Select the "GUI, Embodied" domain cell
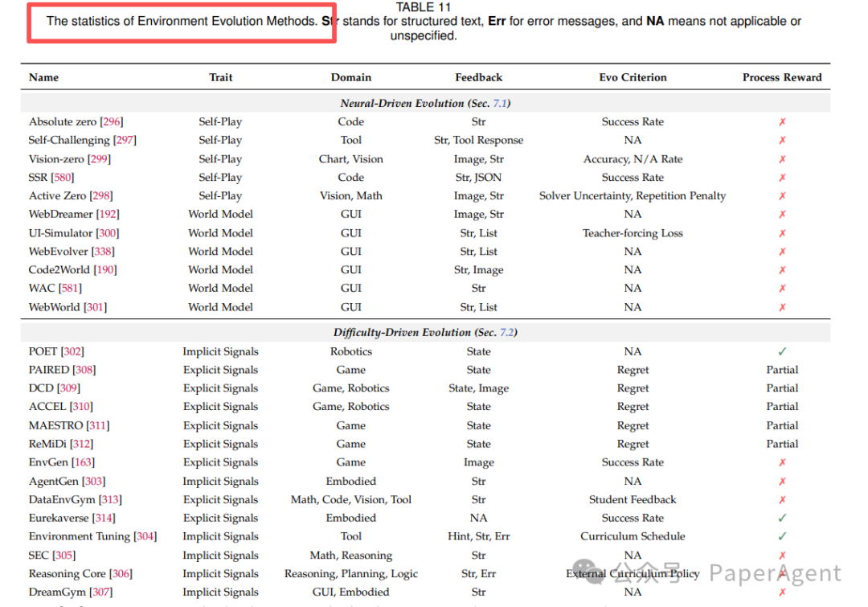This screenshot has width=868, height=607. tap(351, 592)
